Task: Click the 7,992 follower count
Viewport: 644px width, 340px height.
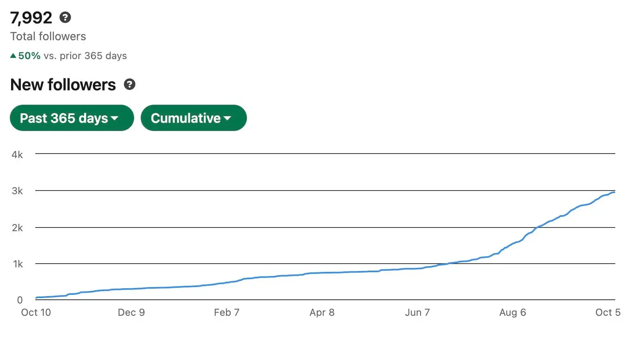Action: point(31,18)
